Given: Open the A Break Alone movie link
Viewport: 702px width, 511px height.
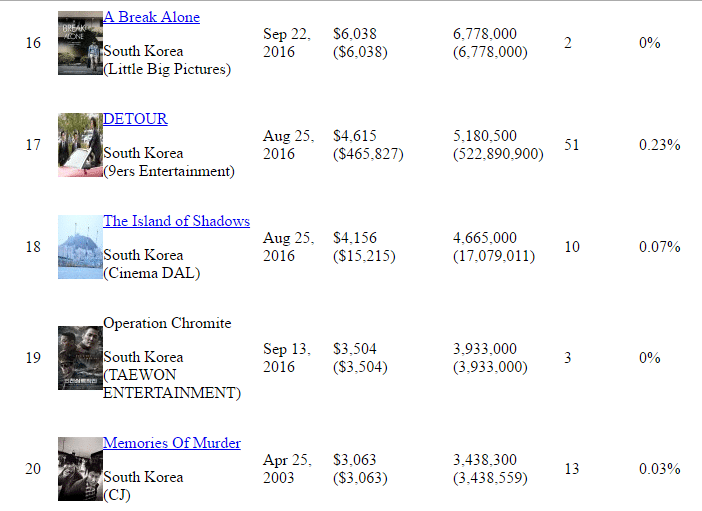Looking at the screenshot, I should click(151, 17).
